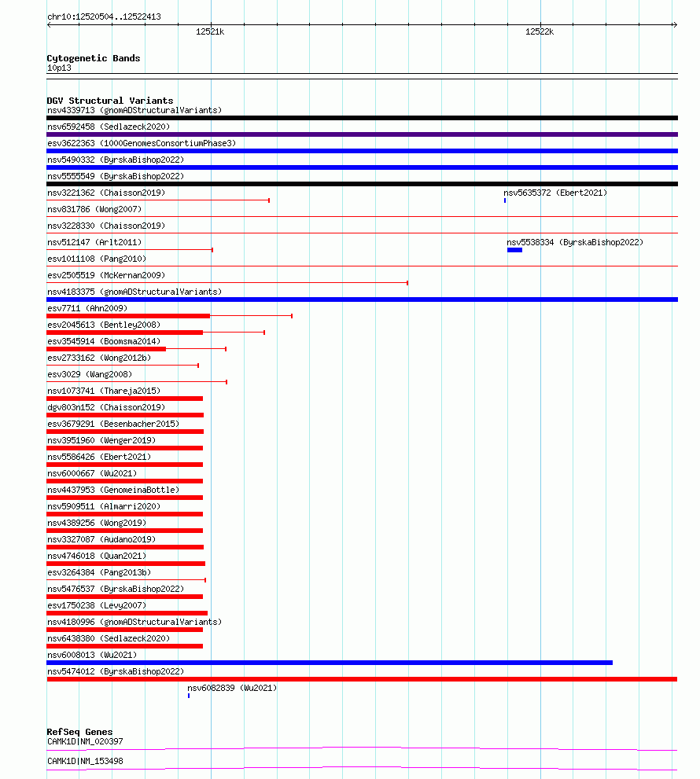The height and width of the screenshot is (779, 700).
Task: Click the right arrow end of ruler
Action: (675, 24)
